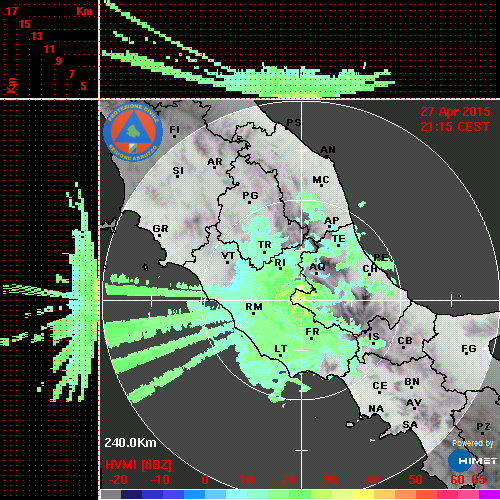Click the PZ city marker
This screenshot has width=500, height=500.
[483, 433]
